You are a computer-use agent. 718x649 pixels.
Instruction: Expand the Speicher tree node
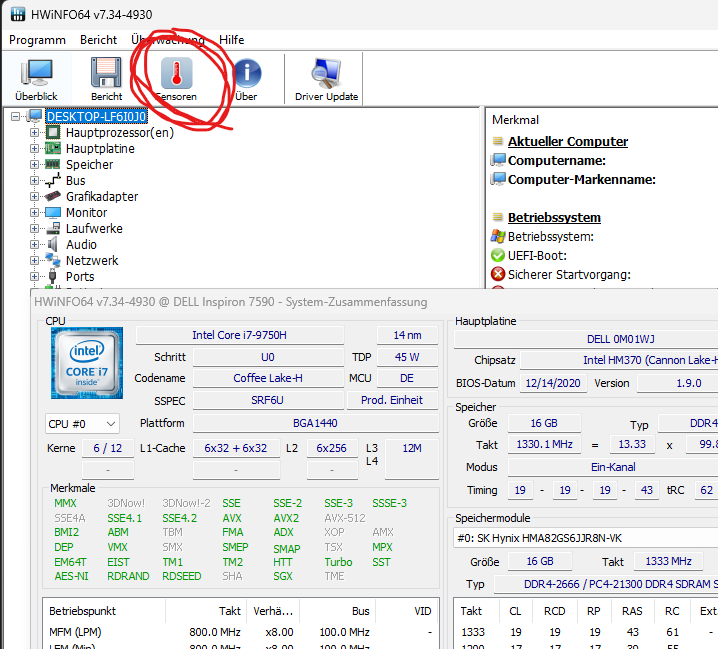coord(34,164)
